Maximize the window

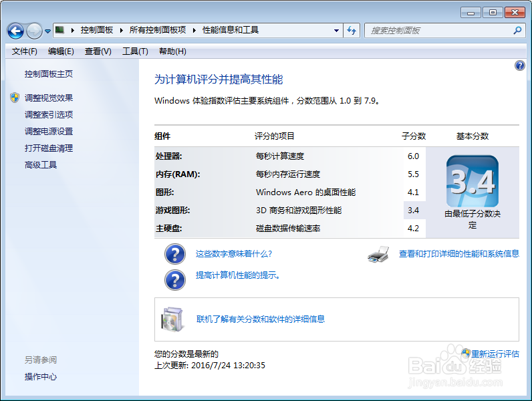coord(493,13)
